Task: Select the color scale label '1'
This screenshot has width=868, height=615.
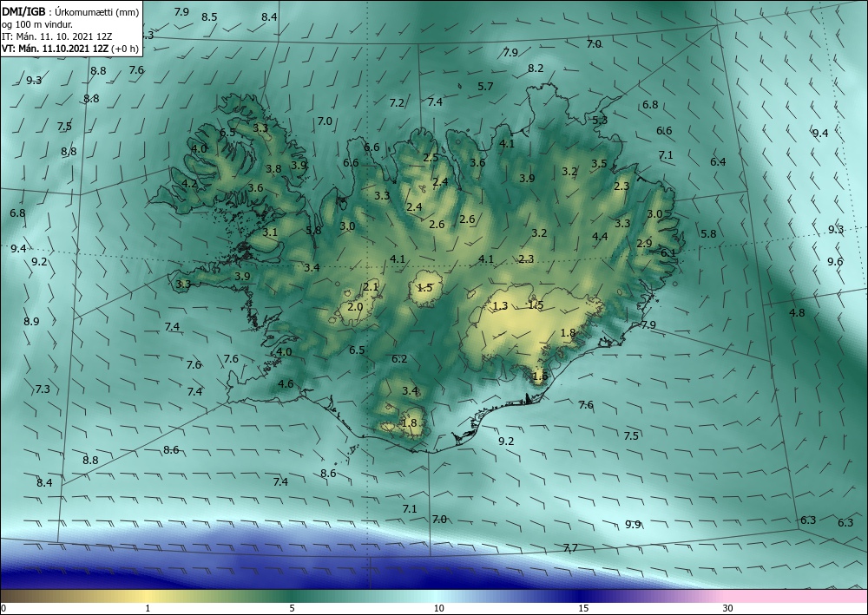Action: (x=148, y=608)
